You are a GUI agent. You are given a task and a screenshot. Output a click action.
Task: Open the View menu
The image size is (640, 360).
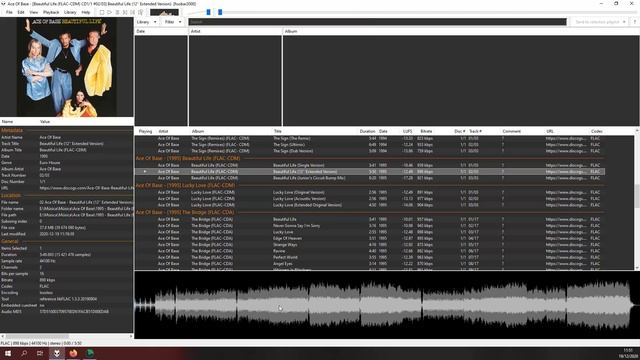coord(33,12)
